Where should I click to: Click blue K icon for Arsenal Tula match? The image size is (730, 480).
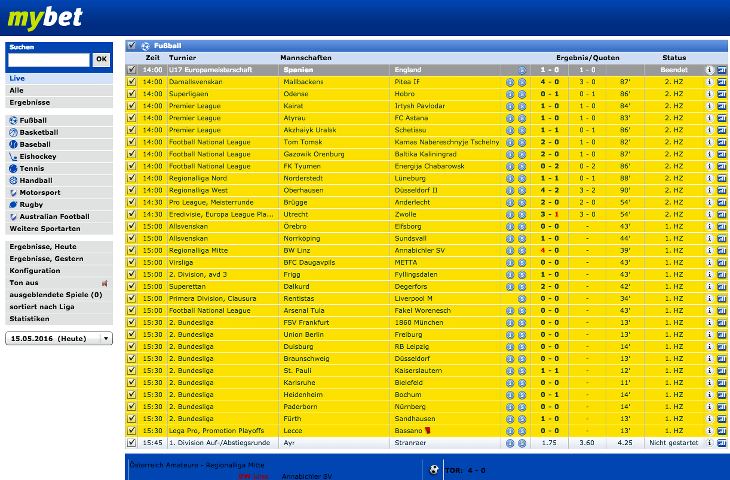522,311
